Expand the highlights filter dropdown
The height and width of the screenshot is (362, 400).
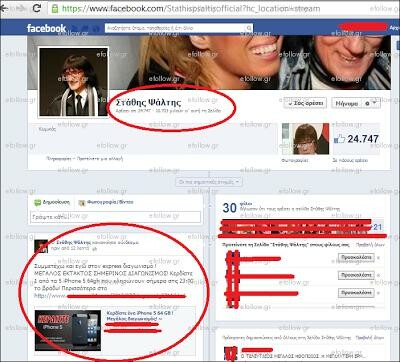(209, 182)
